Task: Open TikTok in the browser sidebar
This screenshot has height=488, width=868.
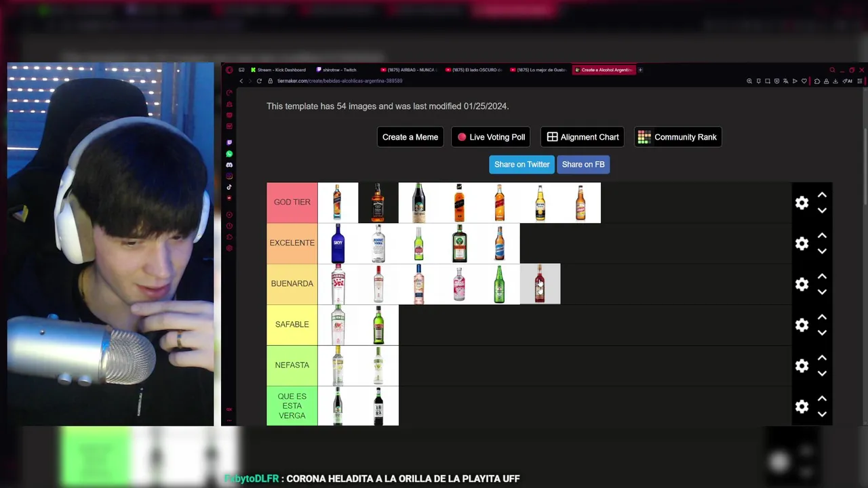Action: click(x=229, y=187)
